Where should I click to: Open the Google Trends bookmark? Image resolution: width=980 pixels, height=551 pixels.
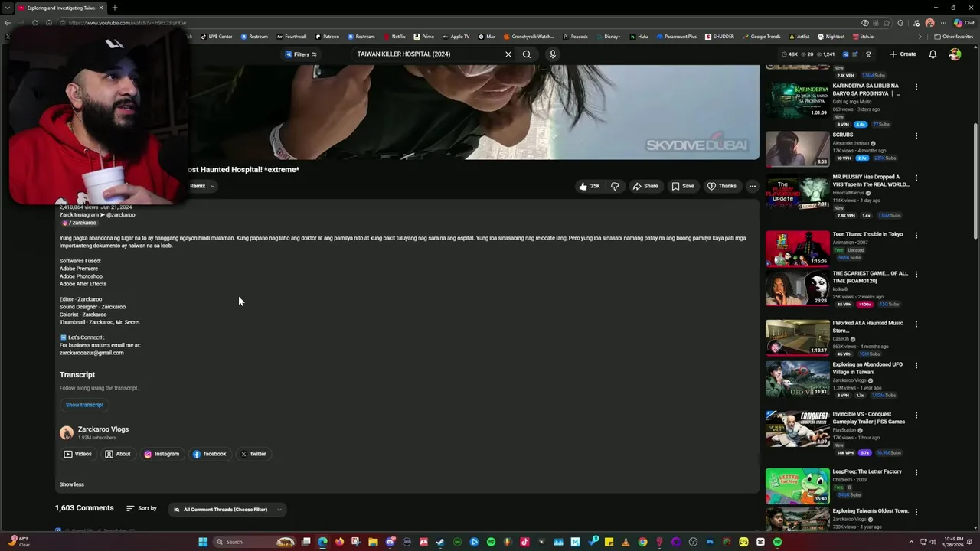[761, 37]
